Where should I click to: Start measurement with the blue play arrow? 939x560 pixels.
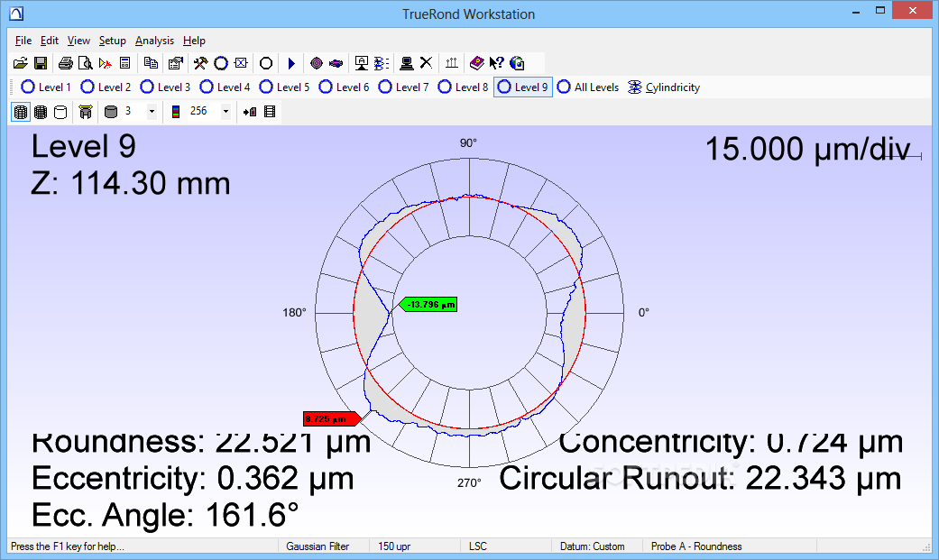click(x=291, y=63)
